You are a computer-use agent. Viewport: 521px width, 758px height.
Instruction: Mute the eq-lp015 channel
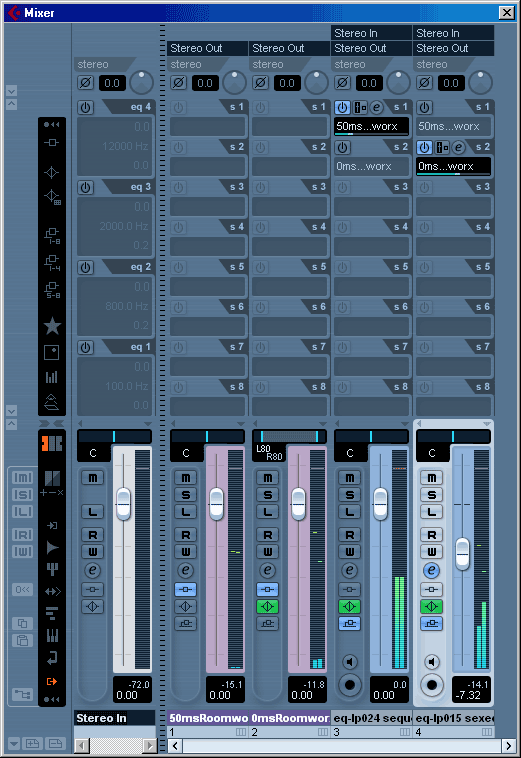click(432, 478)
